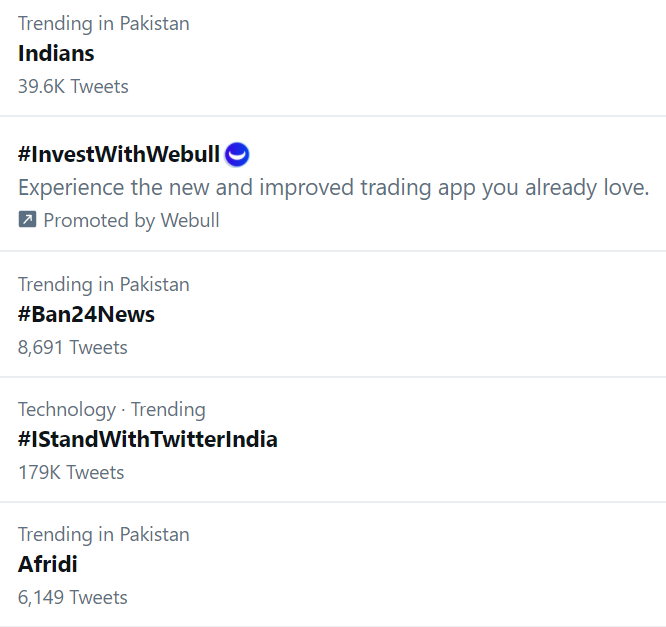
Task: Open the #InvestWithWebull promoted hashtag
Action: (119, 154)
